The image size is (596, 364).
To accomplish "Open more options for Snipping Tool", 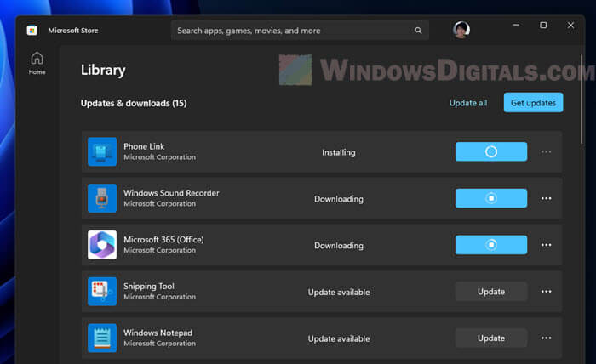I will point(547,292).
